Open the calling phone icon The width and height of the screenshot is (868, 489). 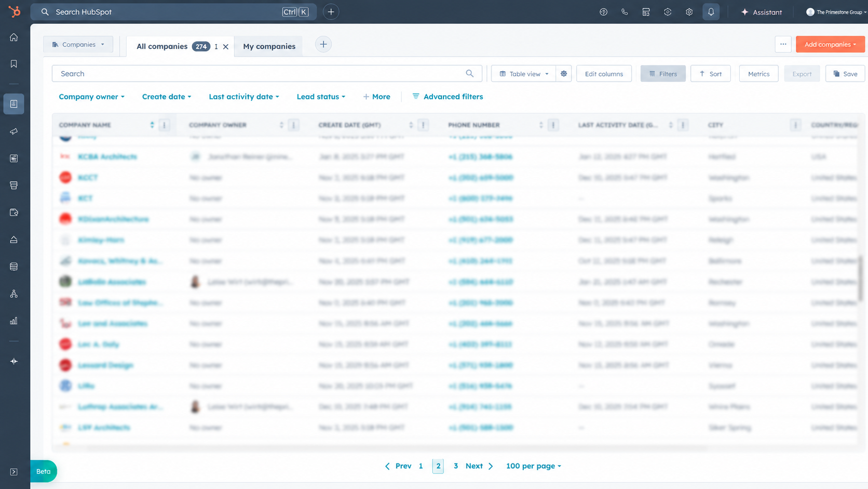[625, 12]
